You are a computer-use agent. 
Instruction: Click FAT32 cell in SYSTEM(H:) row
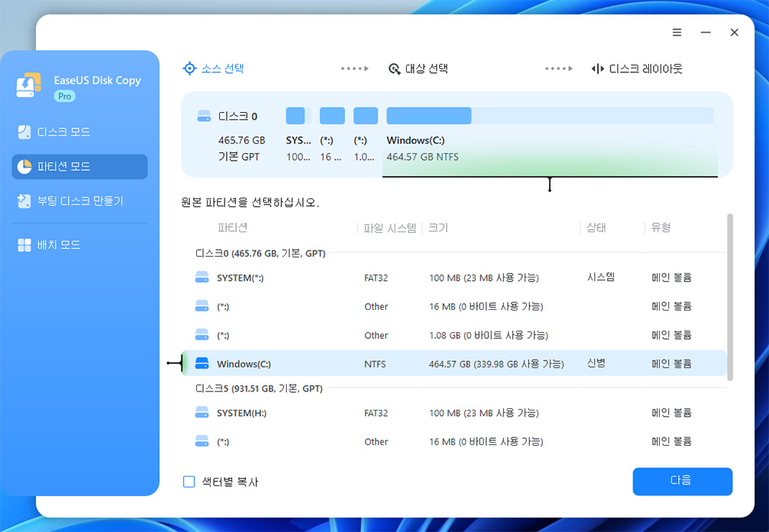376,414
